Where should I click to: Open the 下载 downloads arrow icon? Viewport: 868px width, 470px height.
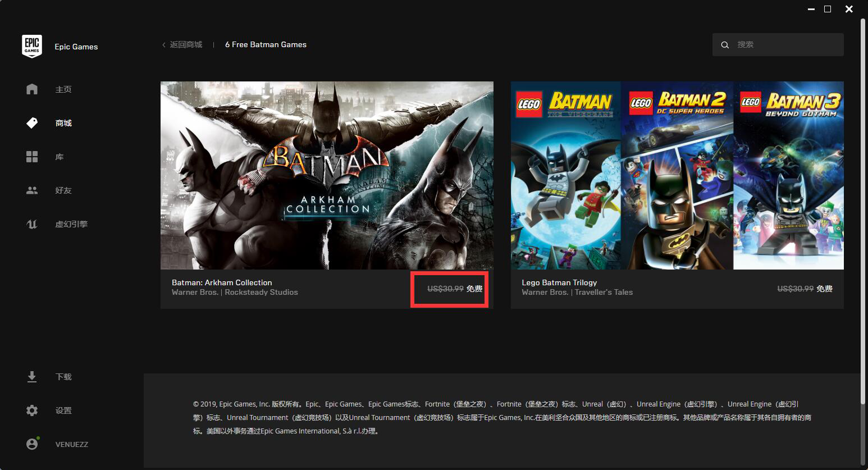pos(32,377)
